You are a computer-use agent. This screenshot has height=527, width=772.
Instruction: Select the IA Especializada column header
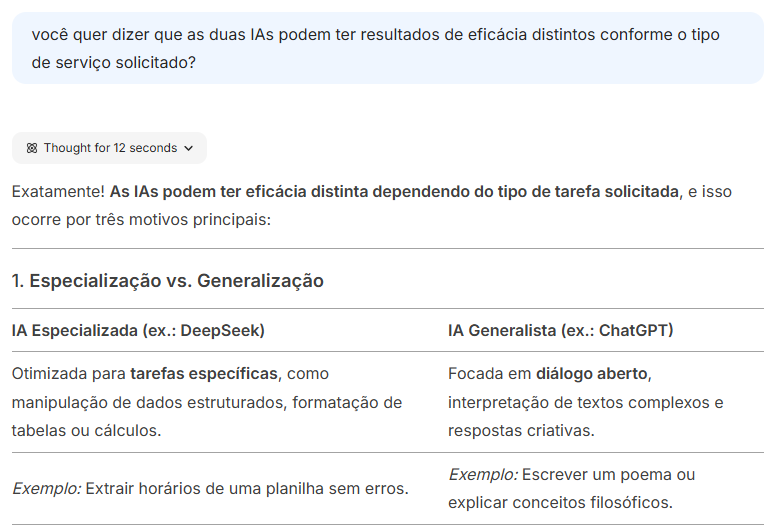[138, 330]
